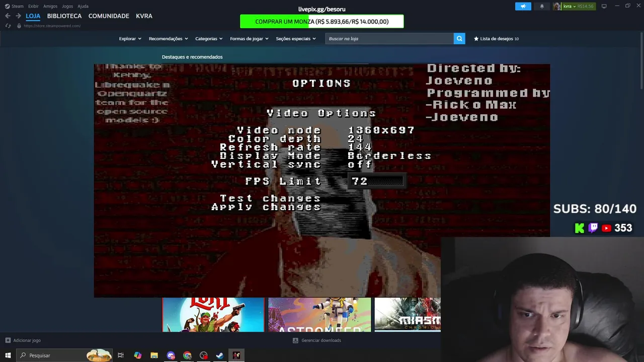Select Apply changes in game options
This screenshot has height=362, width=644.
[x=266, y=207]
